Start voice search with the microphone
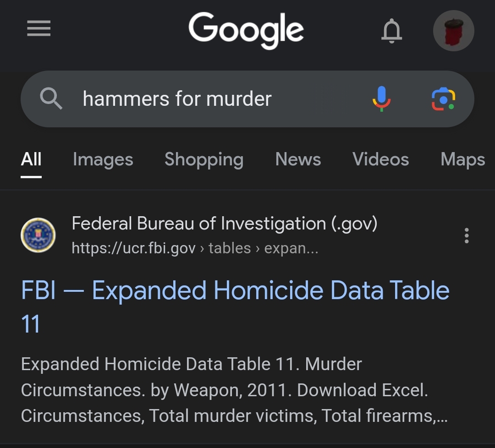This screenshot has width=495, height=448. (381, 98)
